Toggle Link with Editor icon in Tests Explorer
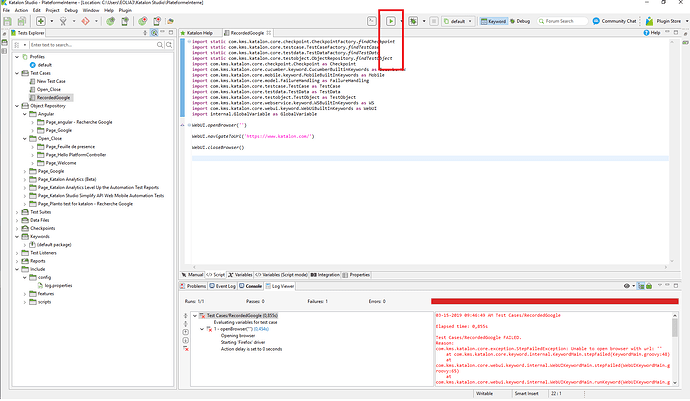The height and width of the screenshot is (401, 690). pyautogui.click(x=154, y=33)
